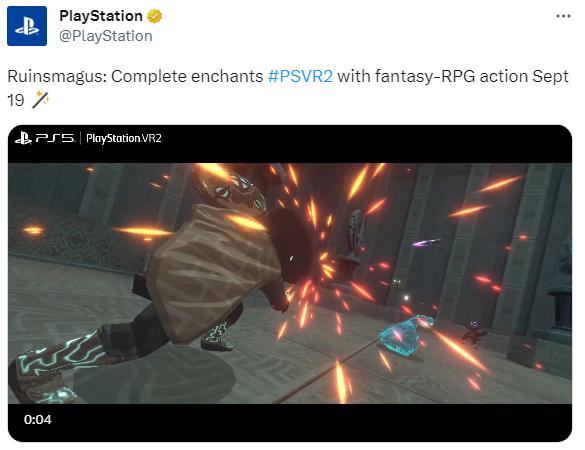Click the gold verified badge
The image size is (585, 450).
click(x=154, y=16)
